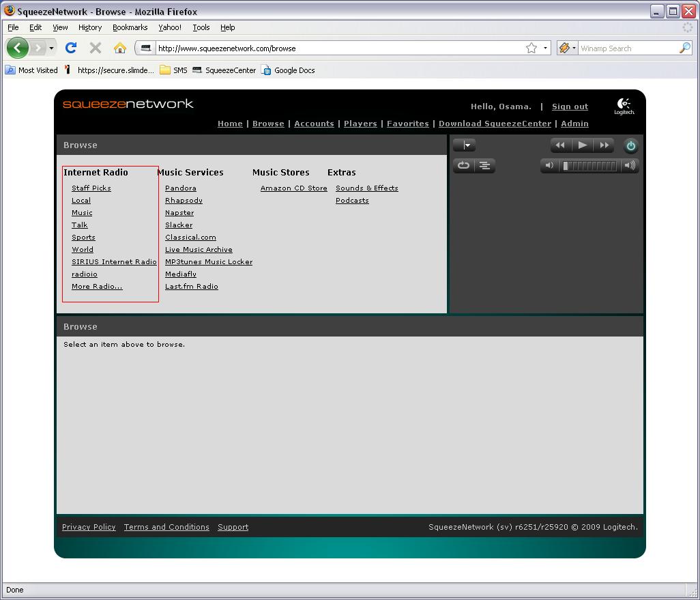Click the volume up speaker icon

point(630,165)
